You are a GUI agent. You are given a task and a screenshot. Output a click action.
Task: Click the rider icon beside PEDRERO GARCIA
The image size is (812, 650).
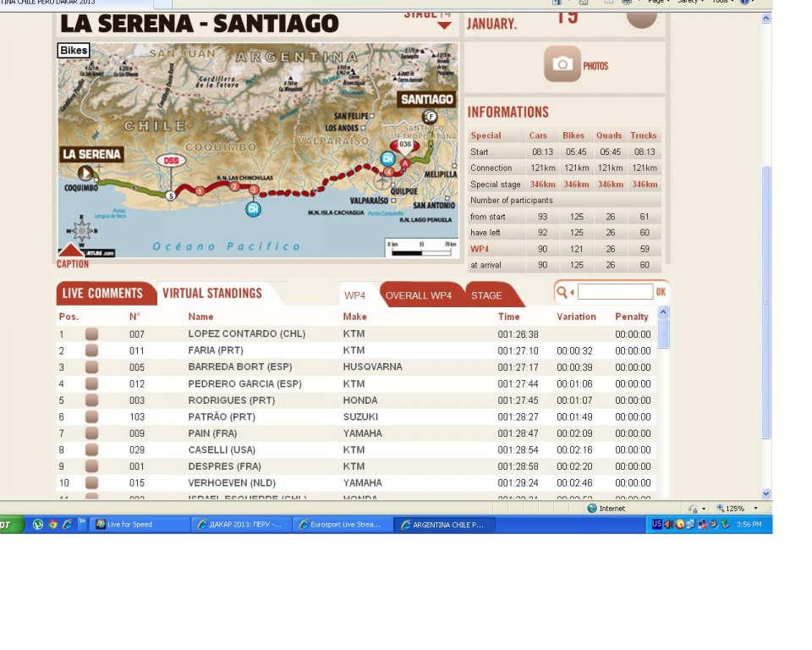91,383
